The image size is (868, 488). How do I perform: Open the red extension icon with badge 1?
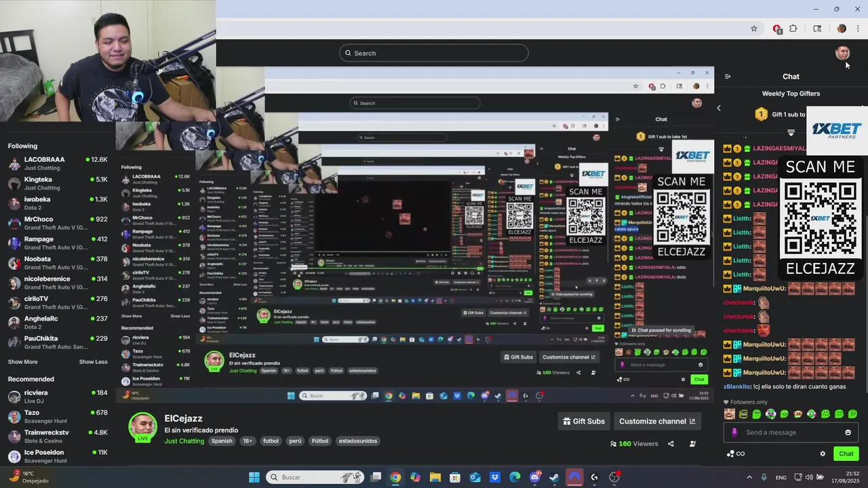(x=778, y=28)
